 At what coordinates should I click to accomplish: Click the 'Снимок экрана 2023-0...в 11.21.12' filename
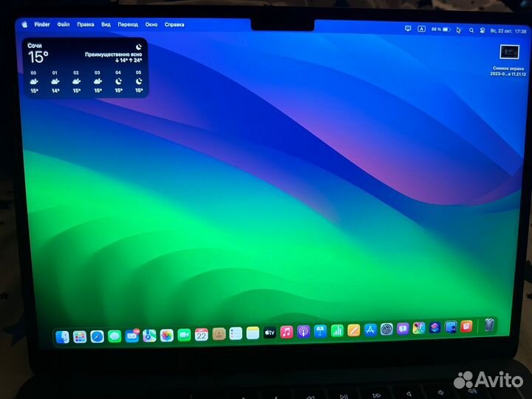tap(508, 71)
